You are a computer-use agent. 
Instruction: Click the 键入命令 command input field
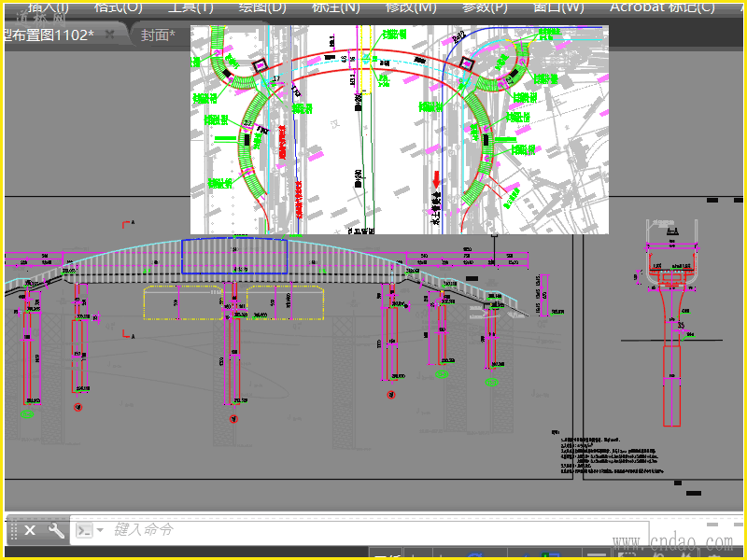pos(373,530)
